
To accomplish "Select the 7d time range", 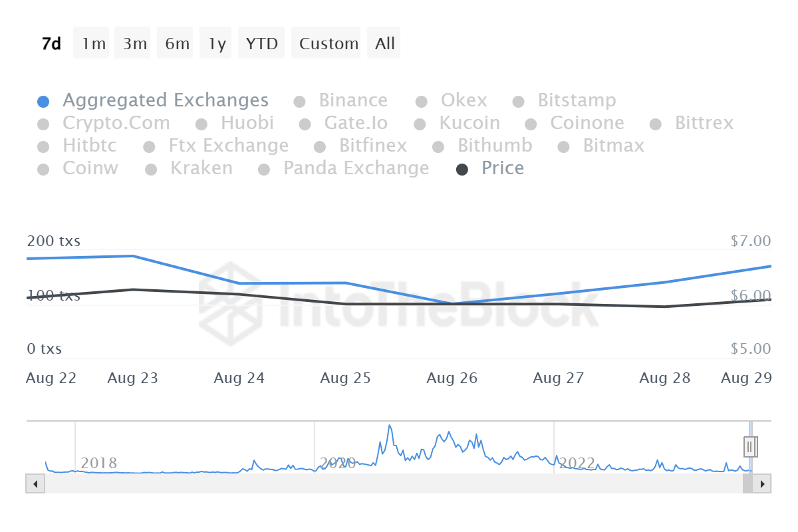I will (x=51, y=44).
